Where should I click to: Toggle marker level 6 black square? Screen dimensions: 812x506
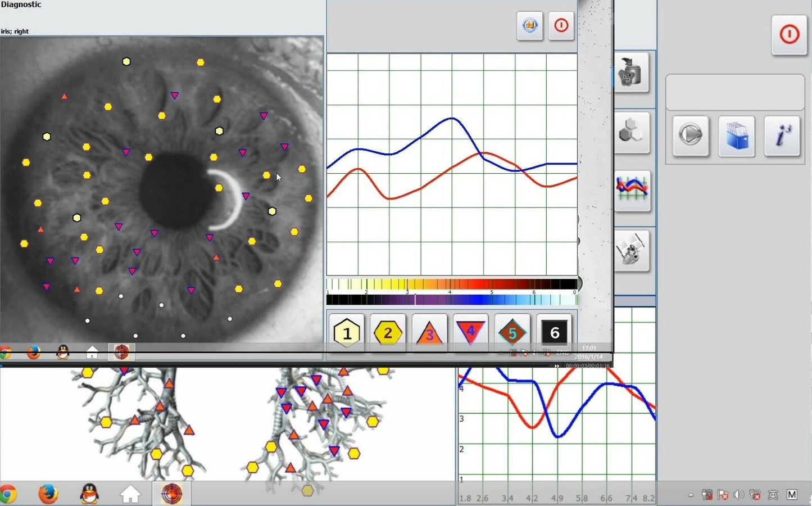click(554, 333)
